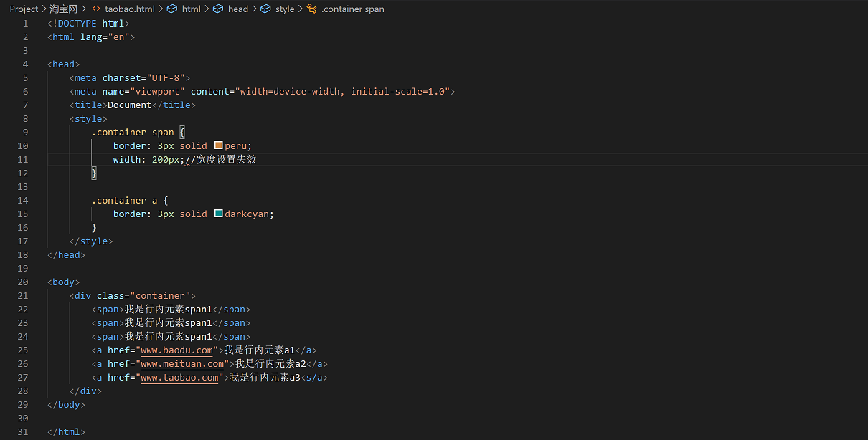Select the head breadcrumb item
The height and width of the screenshot is (440, 868).
coord(238,9)
